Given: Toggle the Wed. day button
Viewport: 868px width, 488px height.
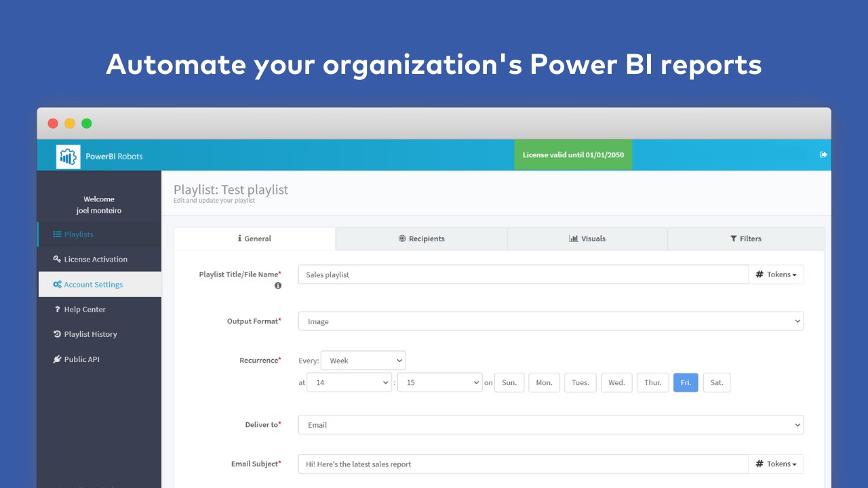Looking at the screenshot, I should click(616, 382).
